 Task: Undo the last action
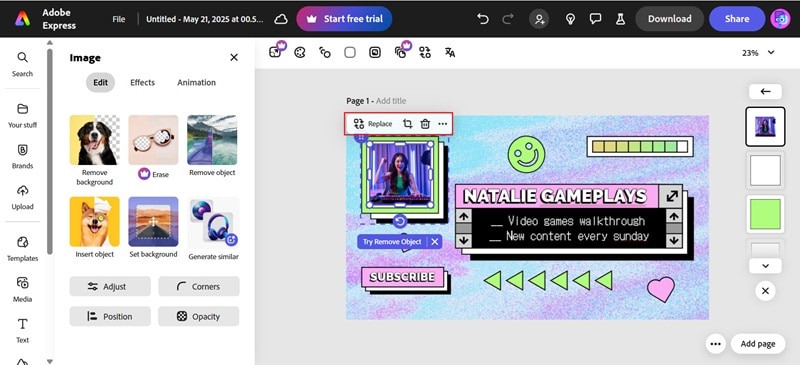482,19
